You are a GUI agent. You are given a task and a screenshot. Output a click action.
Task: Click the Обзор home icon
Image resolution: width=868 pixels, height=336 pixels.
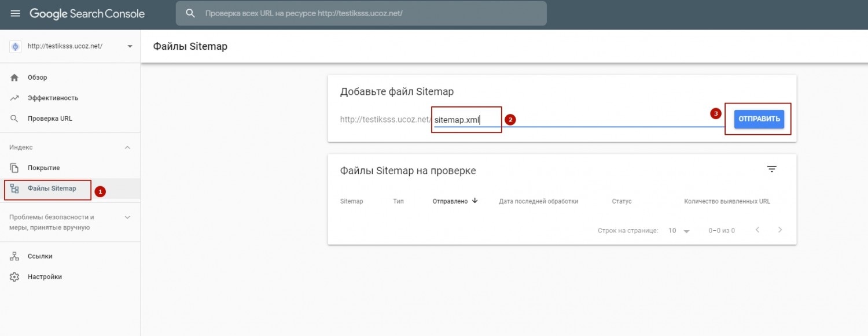click(x=15, y=77)
